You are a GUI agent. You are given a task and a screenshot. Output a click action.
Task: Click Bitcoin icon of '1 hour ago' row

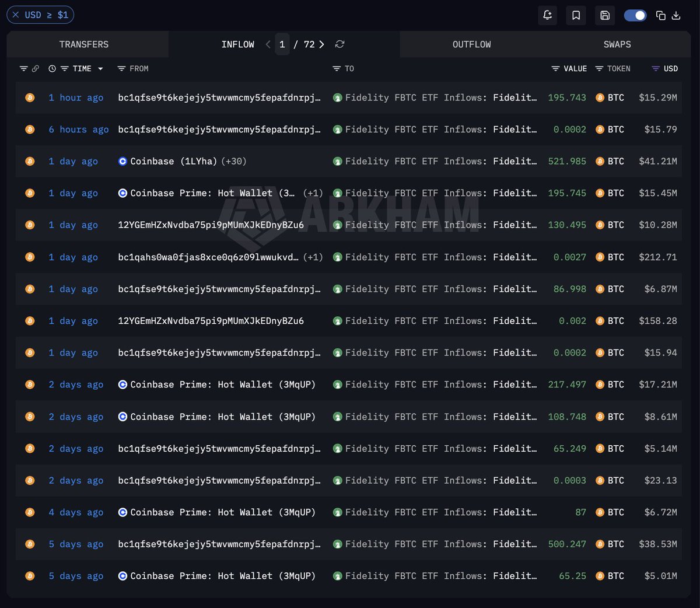point(30,97)
